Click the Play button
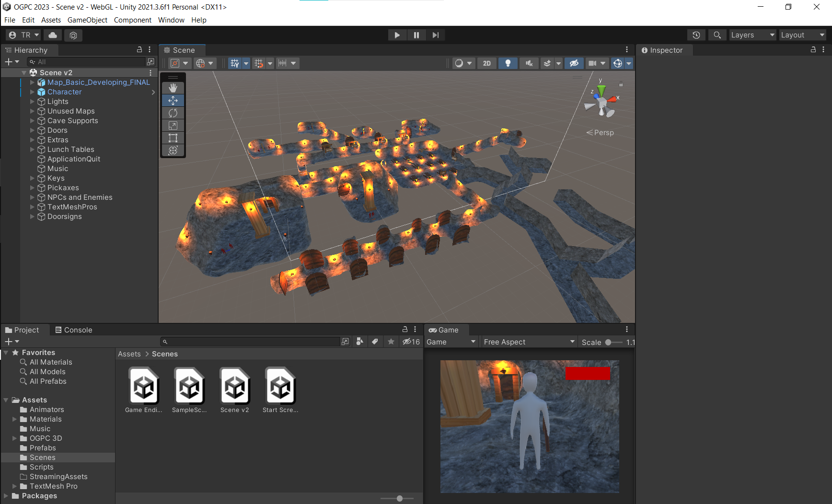832x504 pixels. coord(397,35)
